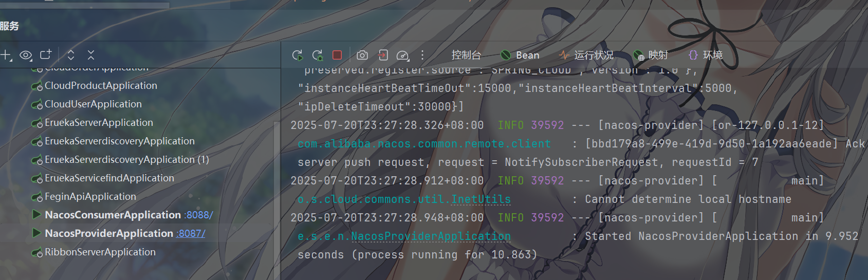Screen dimensions: 868x280
Task: Select EruekaServerdiscoveryApplication without the (1) suffix
Action: pyautogui.click(x=120, y=141)
